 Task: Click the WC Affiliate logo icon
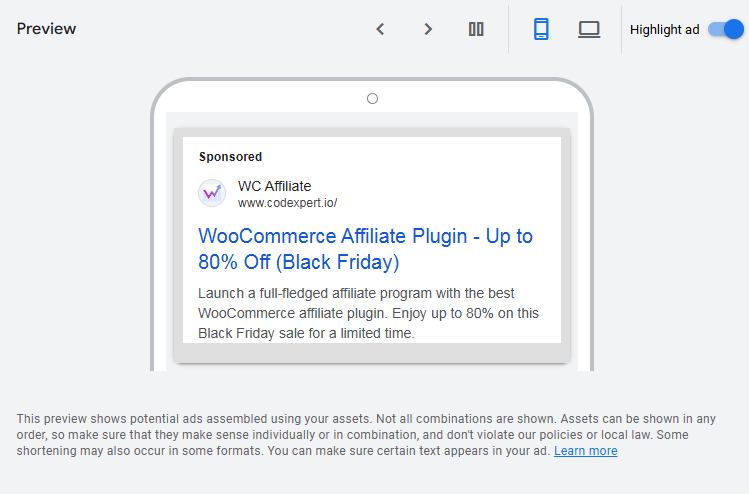[x=212, y=193]
